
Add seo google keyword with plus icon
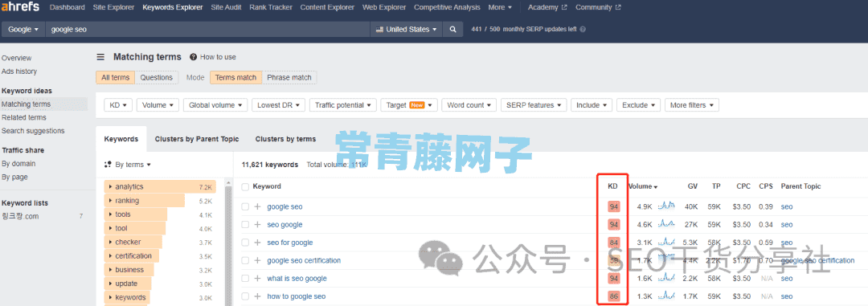point(257,225)
